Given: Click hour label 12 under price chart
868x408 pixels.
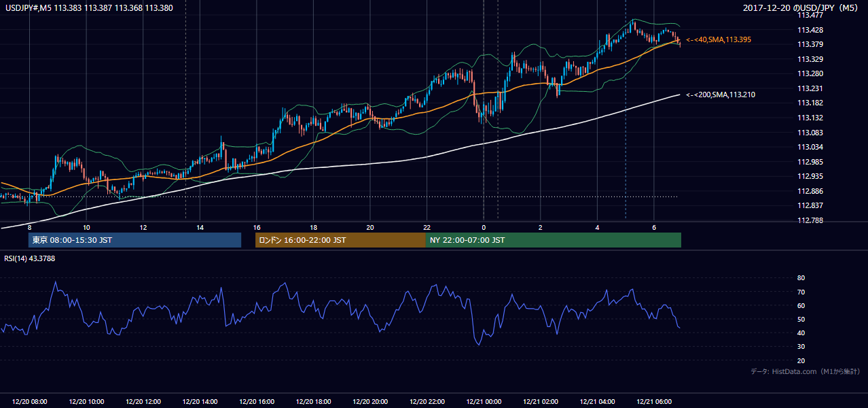Looking at the screenshot, I should pos(143,227).
